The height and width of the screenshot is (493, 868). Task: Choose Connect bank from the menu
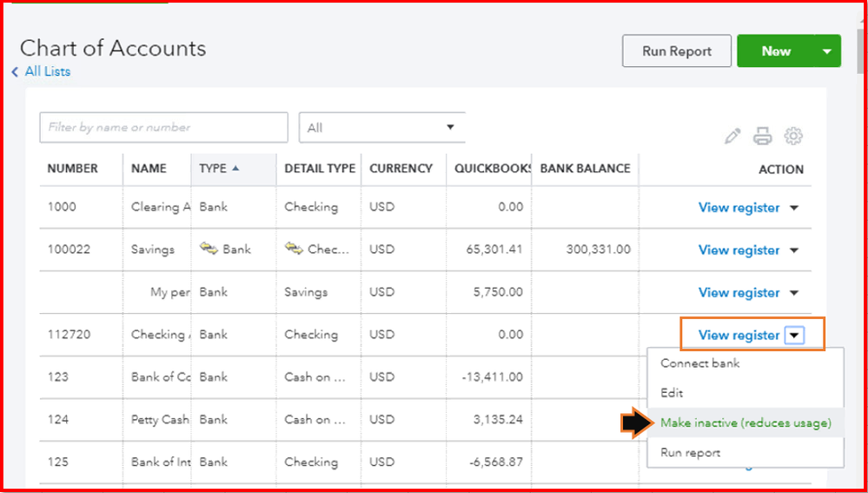pos(699,363)
